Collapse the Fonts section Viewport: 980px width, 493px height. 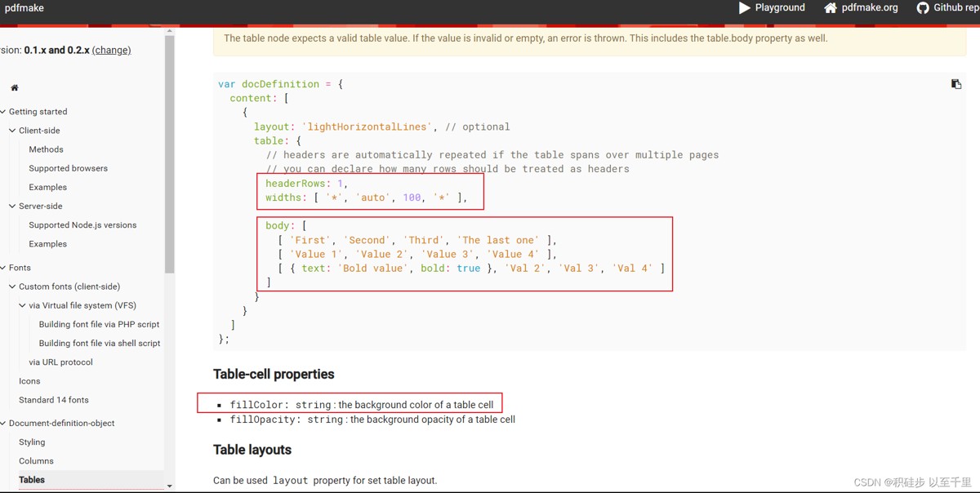pos(3,268)
